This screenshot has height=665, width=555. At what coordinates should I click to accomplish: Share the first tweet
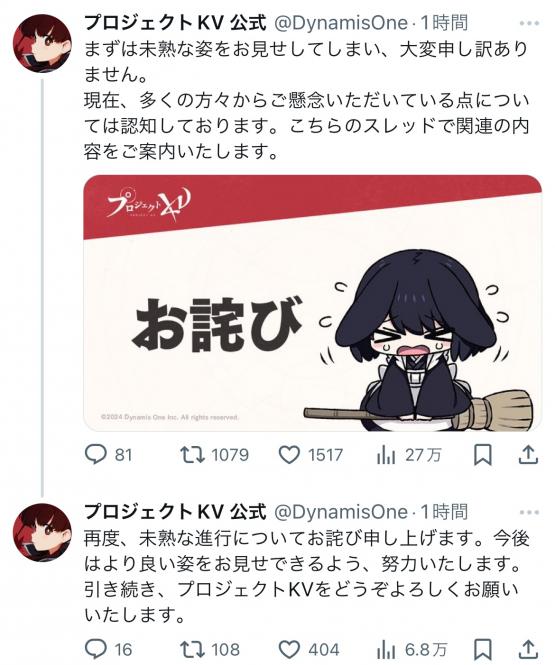click(x=528, y=454)
